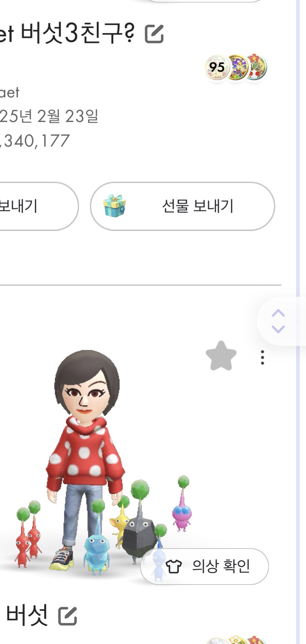Viewport: 306px width, 644px height.
Task: Toggle the gray favorite star
Action: pyautogui.click(x=221, y=356)
